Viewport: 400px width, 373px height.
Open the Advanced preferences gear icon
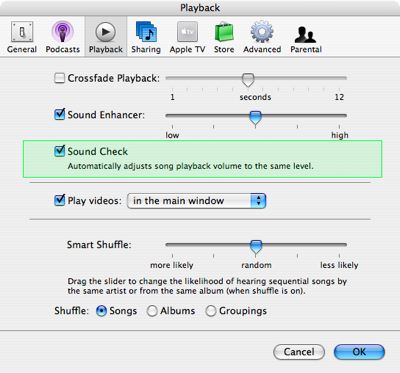262,32
